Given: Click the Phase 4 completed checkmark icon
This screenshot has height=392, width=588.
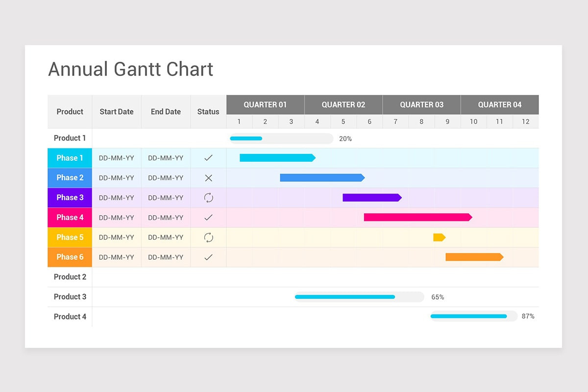Looking at the screenshot, I should click(208, 217).
